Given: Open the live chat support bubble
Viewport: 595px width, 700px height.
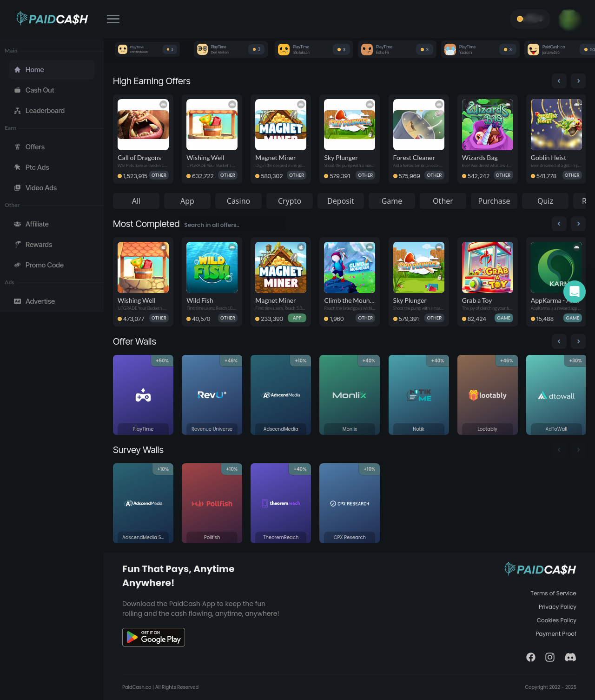Looking at the screenshot, I should 575,292.
